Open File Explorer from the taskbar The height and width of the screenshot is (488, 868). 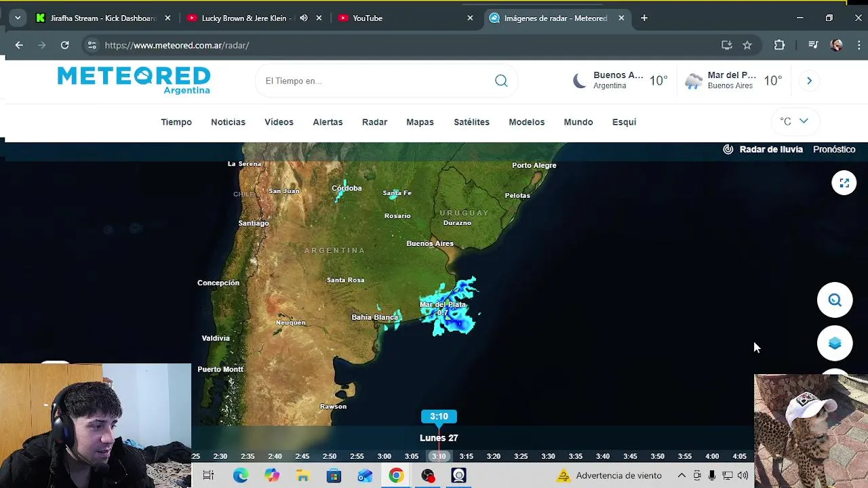(x=302, y=476)
